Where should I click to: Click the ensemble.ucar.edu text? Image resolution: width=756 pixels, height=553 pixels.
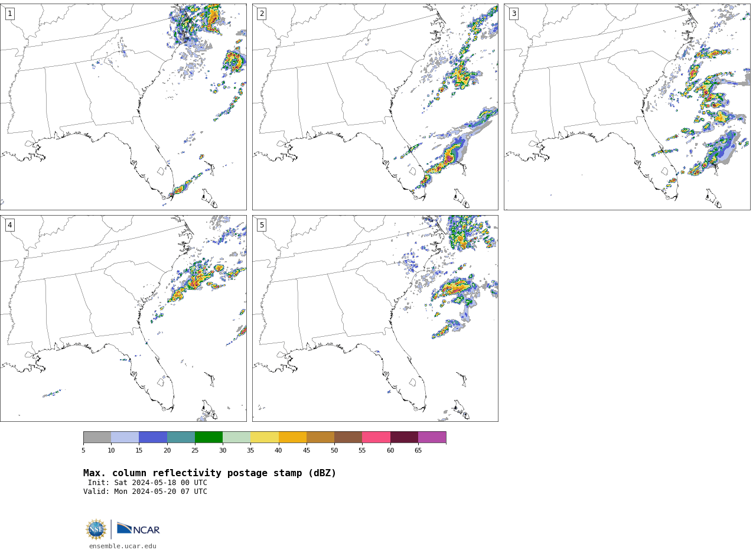(x=123, y=547)
